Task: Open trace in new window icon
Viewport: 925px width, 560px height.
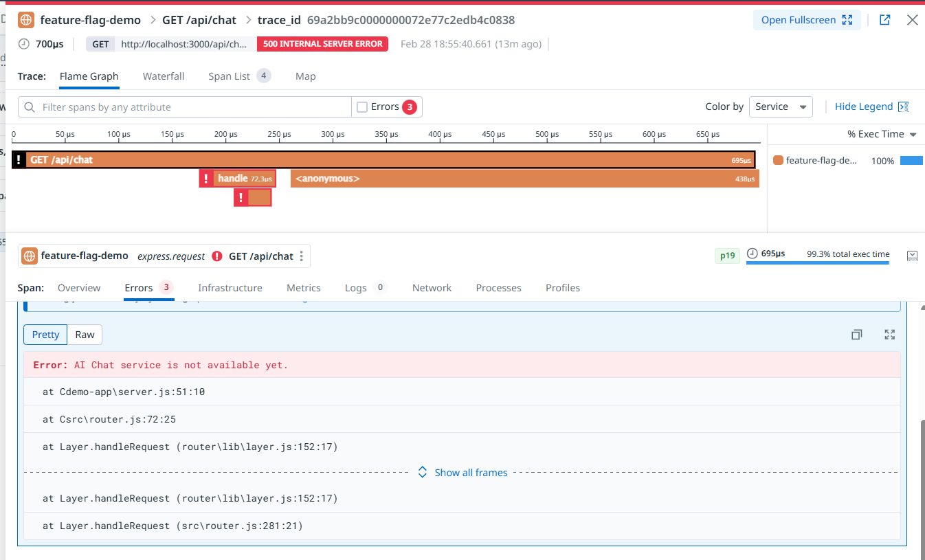Action: [885, 20]
